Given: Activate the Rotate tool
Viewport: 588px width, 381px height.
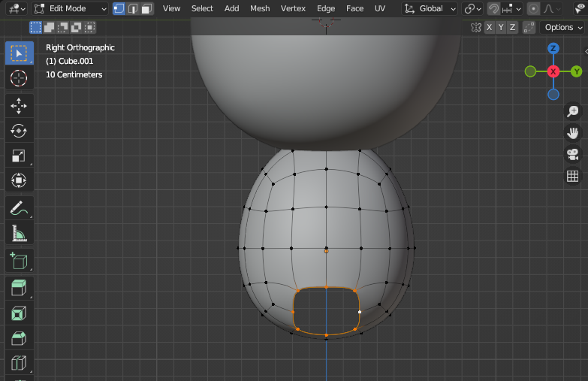Looking at the screenshot, I should click(19, 131).
